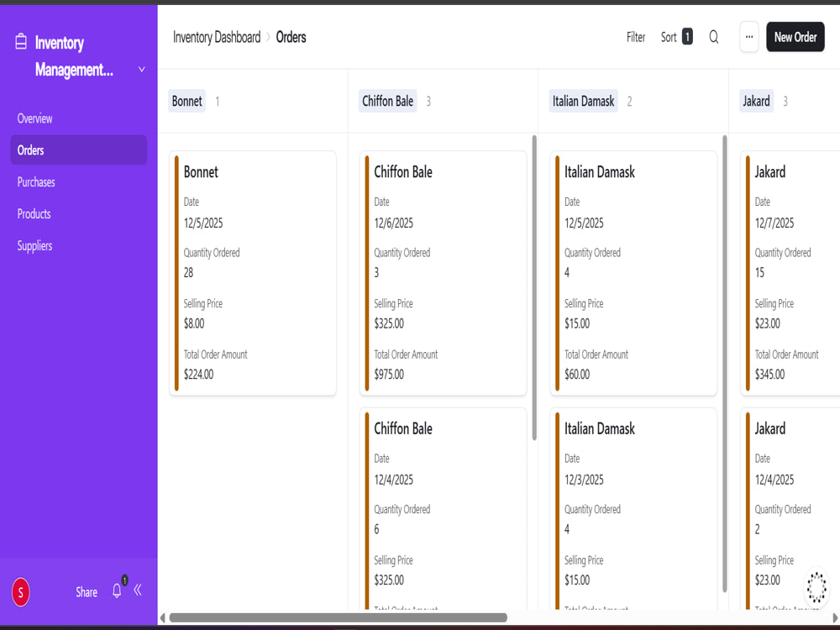840x630 pixels.
Task: Click the Orders breadcrumb title
Action: pyautogui.click(x=291, y=37)
